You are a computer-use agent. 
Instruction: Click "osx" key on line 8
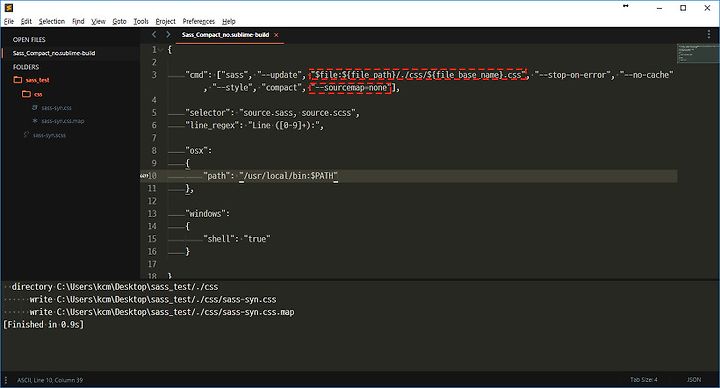(196, 151)
